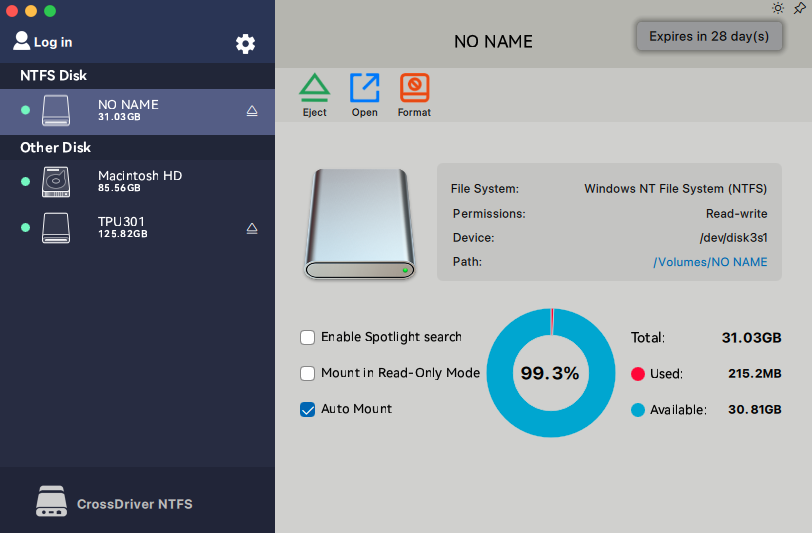Uncheck the Auto Mount checkbox
The image size is (812, 533).
pyautogui.click(x=308, y=409)
